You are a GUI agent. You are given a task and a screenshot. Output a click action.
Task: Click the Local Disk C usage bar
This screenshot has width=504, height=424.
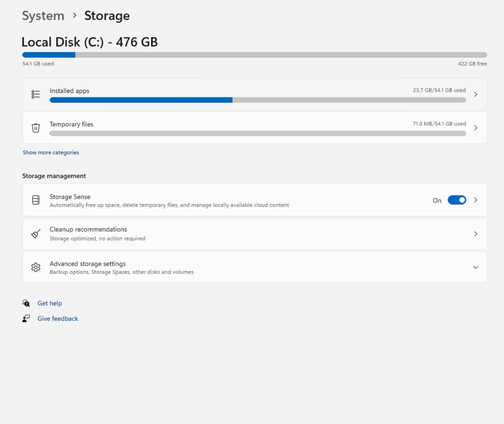[255, 55]
